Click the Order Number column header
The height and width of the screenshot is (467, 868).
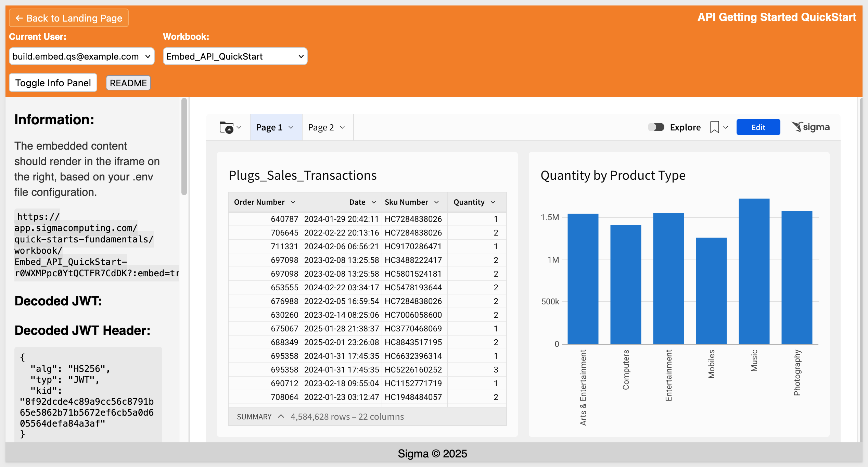pos(265,202)
